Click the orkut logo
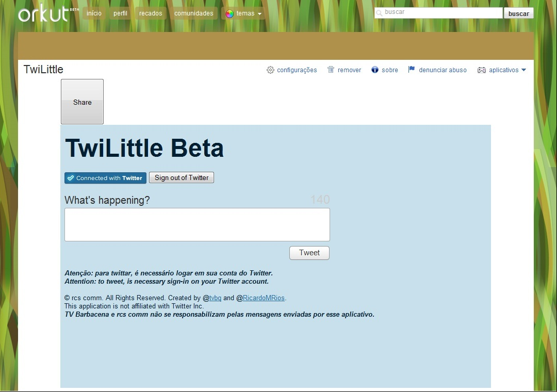Image resolution: width=557 pixels, height=392 pixels. [48, 13]
